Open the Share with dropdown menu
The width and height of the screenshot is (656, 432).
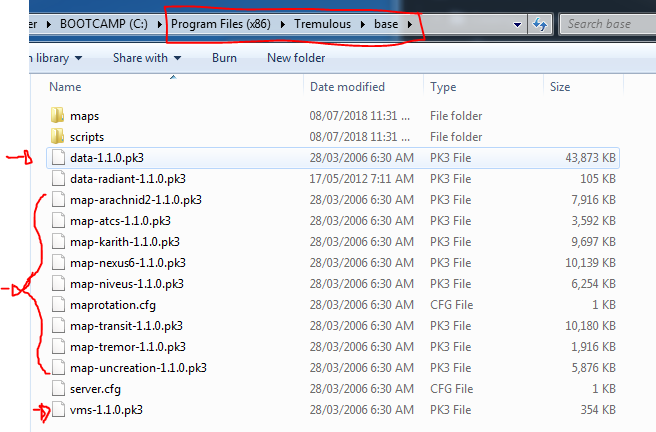(x=146, y=58)
